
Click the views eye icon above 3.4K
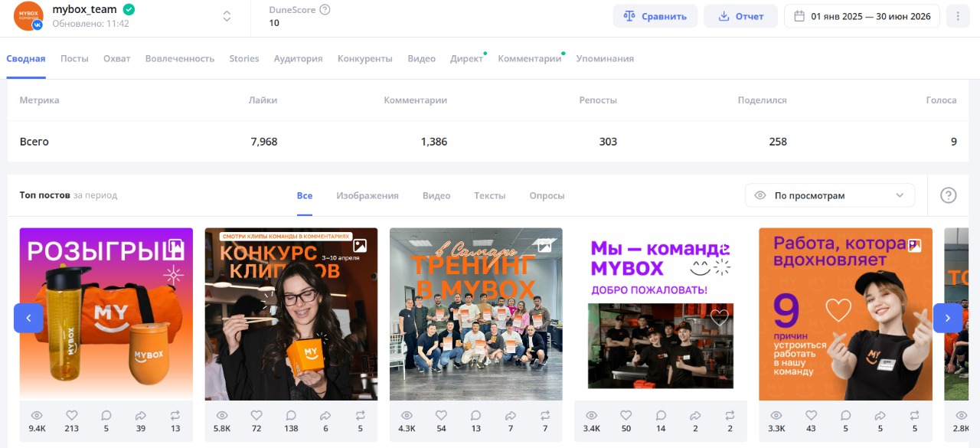pos(591,415)
